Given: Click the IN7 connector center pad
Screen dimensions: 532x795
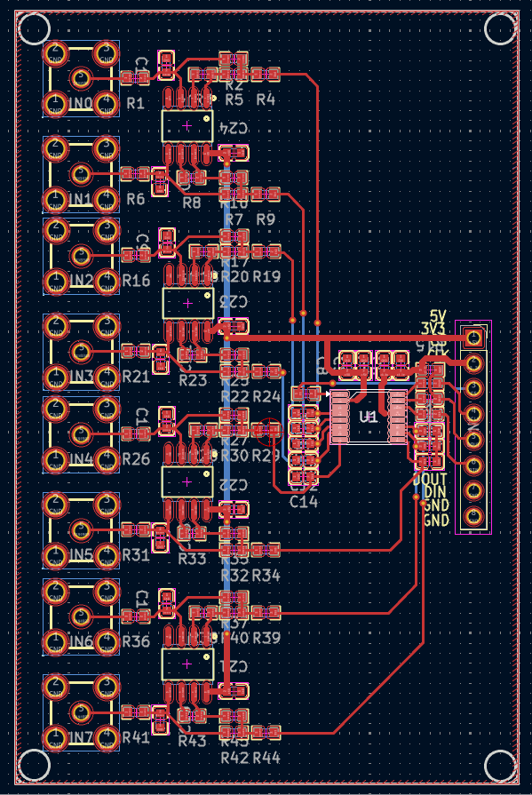Looking at the screenshot, I should [80, 712].
